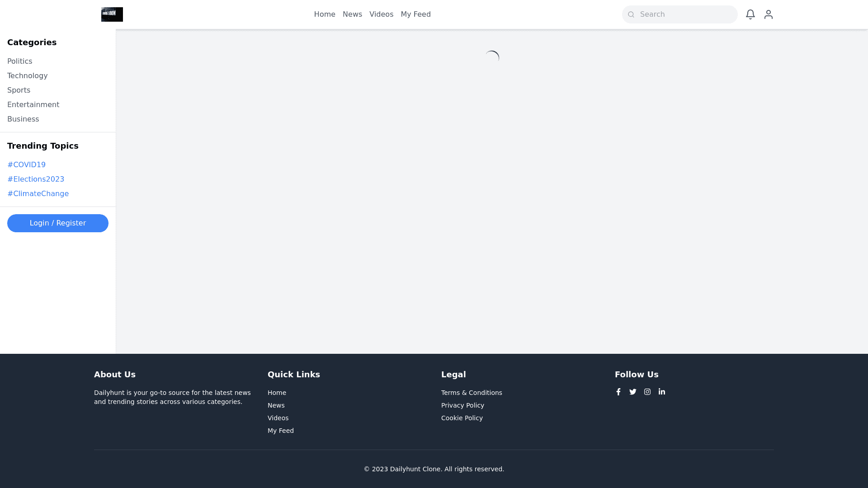Click the site logo image

112,14
